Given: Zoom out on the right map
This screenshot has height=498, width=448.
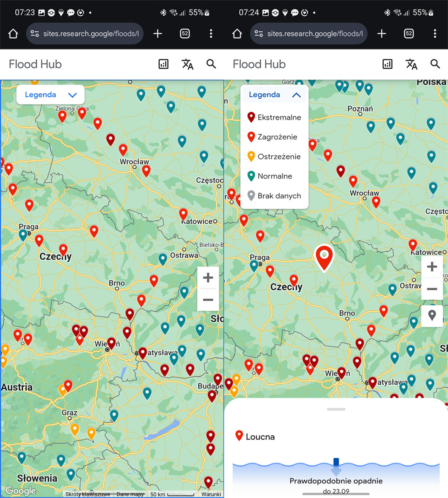Looking at the screenshot, I should coord(432,289).
